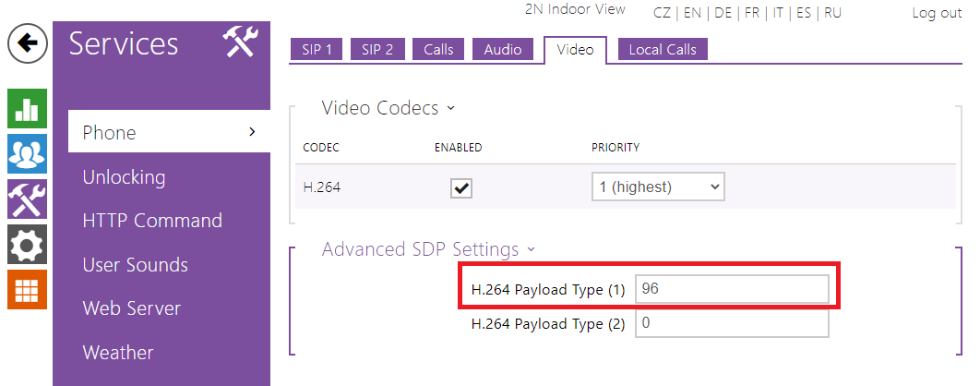Collapse the Video Codecs section
This screenshot has width=980, height=386.
click(388, 108)
